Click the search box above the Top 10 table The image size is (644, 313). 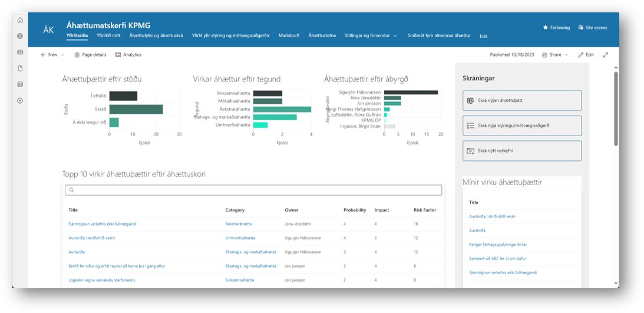click(253, 190)
